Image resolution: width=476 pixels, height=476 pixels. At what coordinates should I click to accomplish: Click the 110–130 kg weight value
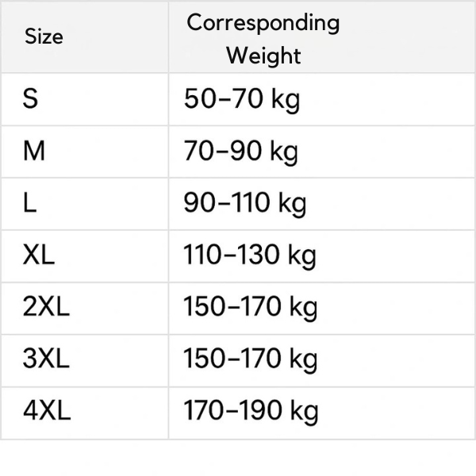(250, 255)
